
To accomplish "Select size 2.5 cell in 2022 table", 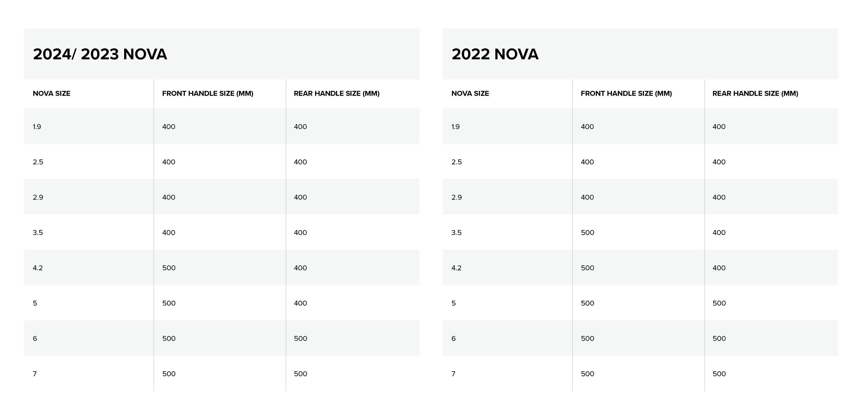I will pyautogui.click(x=457, y=162).
